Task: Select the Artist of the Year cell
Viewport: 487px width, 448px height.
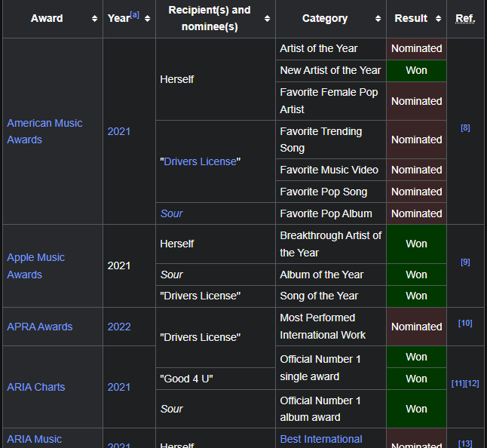Action: pyautogui.click(x=331, y=49)
